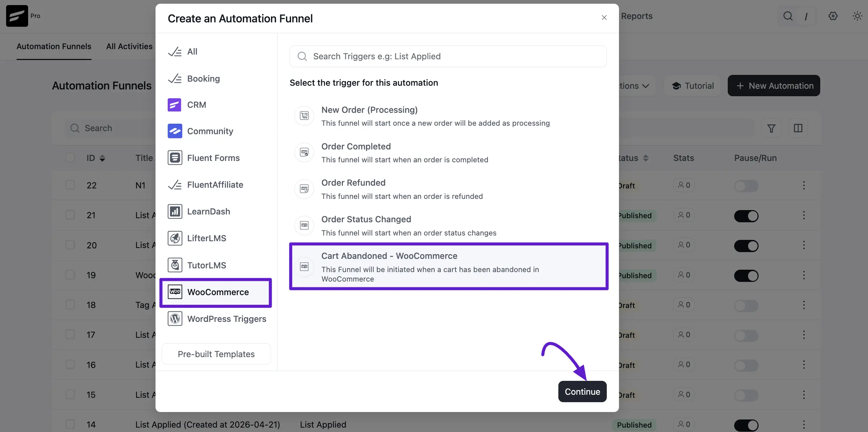The image size is (868, 432).
Task: Click the New Order trigger cart icon
Action: pos(304,116)
